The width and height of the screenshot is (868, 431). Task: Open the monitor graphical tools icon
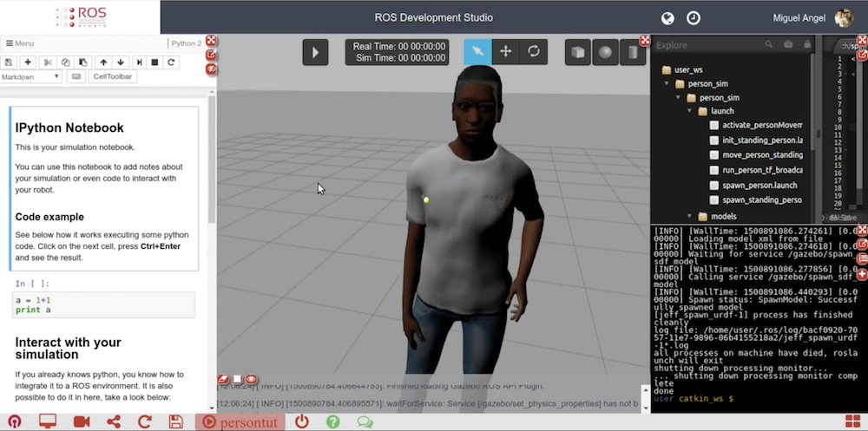48,421
